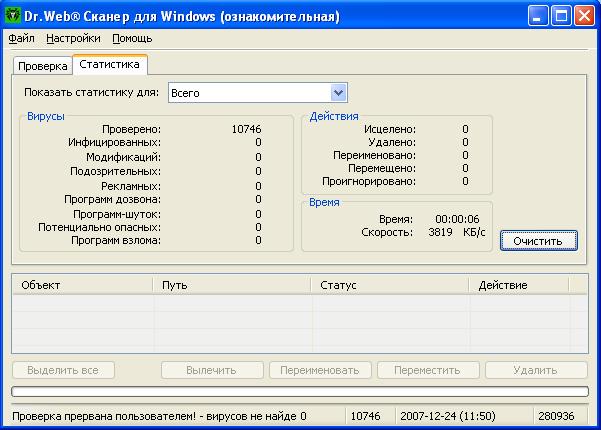Viewport: 601px width, 430px height.
Task: Click the scan progress bar
Action: point(300,391)
